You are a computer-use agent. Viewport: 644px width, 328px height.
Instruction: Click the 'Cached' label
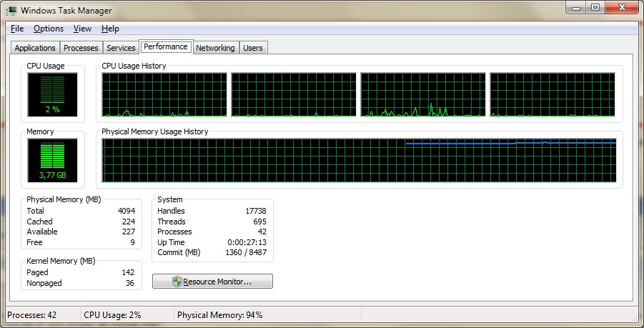39,222
